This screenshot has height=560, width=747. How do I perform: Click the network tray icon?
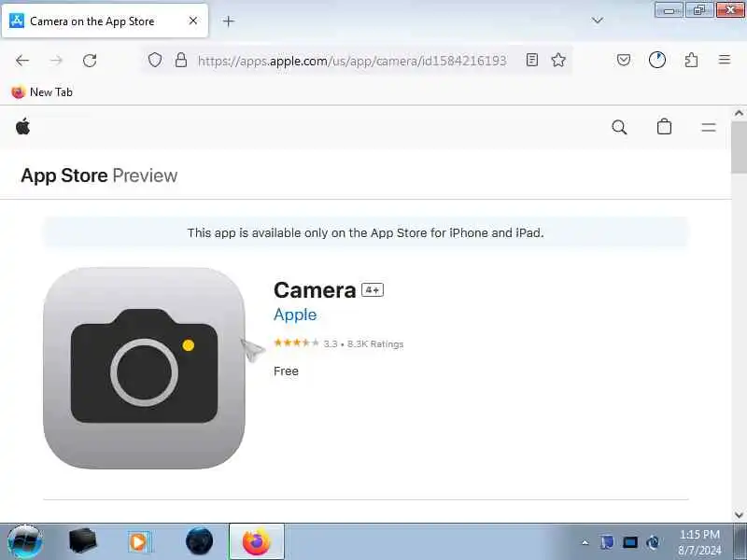tap(630, 542)
